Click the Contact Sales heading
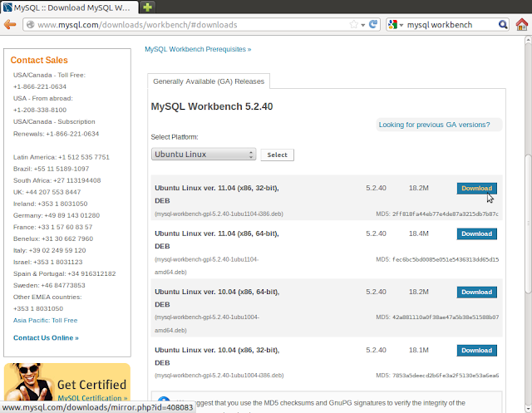 point(39,60)
